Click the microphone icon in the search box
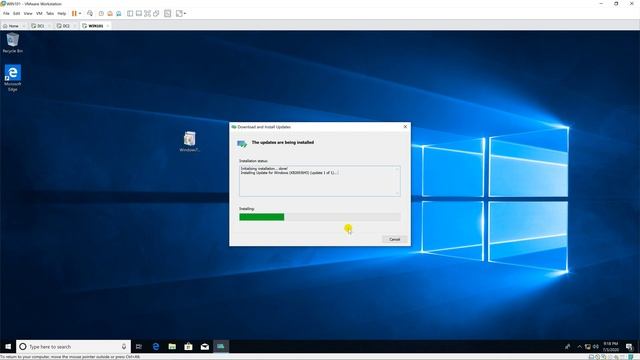 [124, 347]
